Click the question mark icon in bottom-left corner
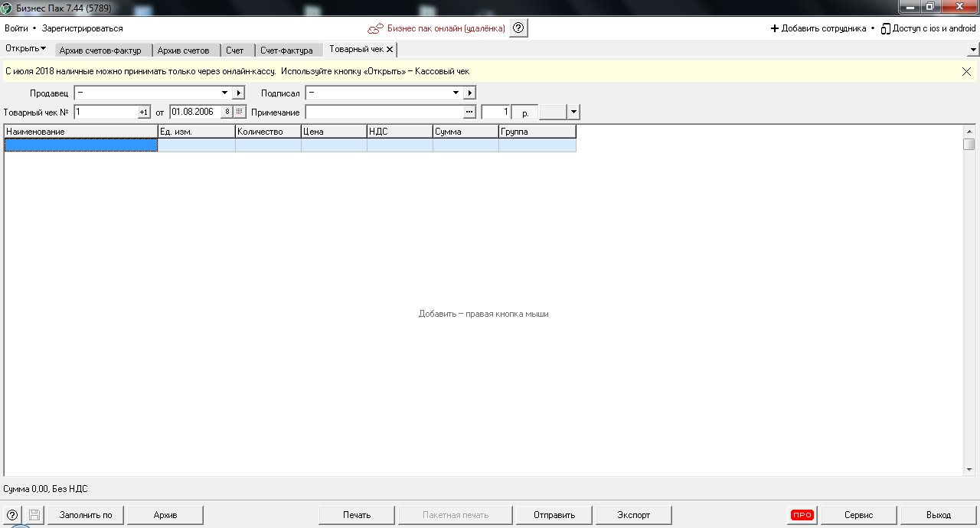Viewport: 980px width, 528px height. [x=12, y=515]
